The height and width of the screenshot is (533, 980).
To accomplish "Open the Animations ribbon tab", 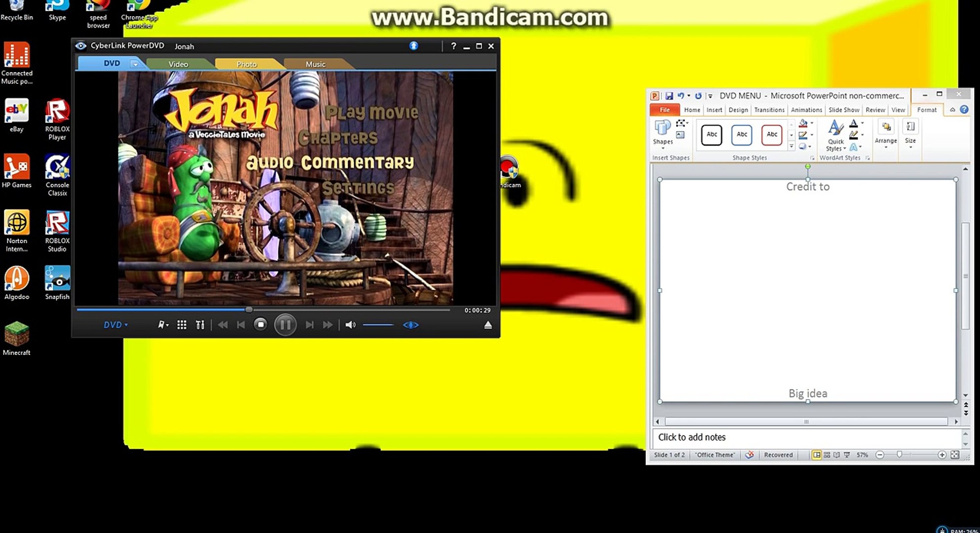I will pos(806,110).
